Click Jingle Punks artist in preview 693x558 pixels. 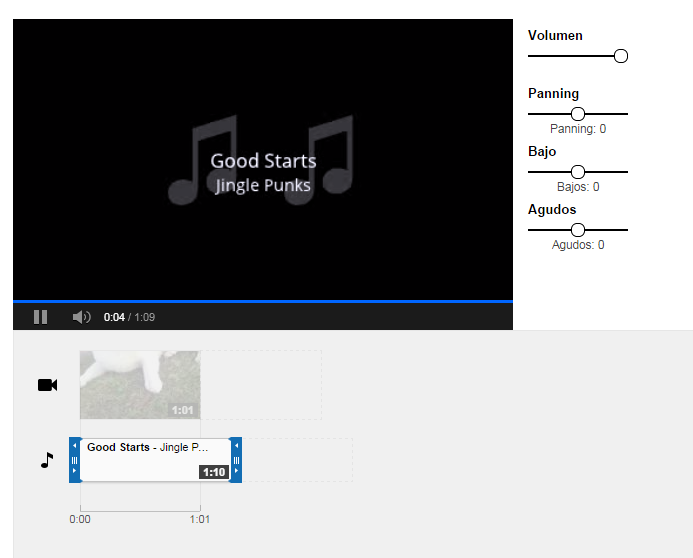click(x=263, y=186)
